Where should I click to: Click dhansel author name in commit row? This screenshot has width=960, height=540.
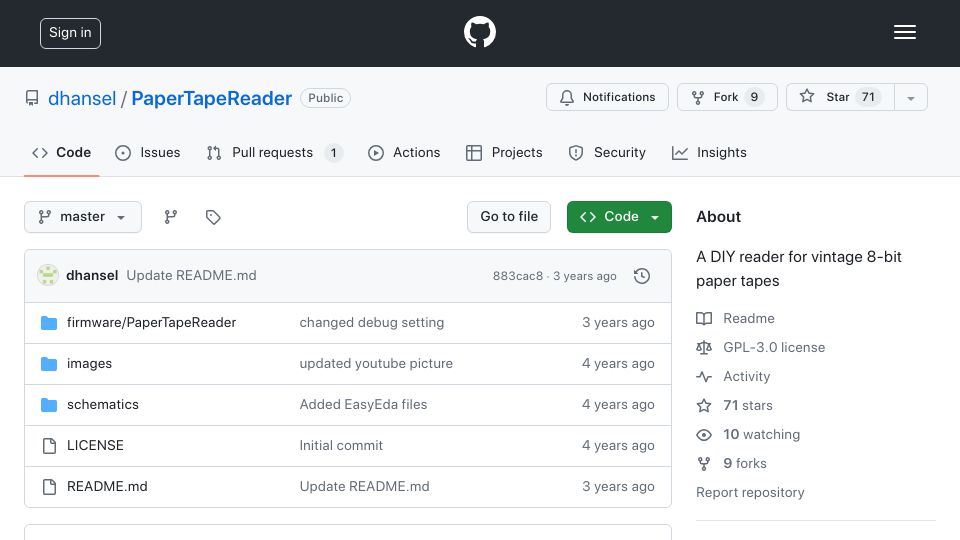92,276
